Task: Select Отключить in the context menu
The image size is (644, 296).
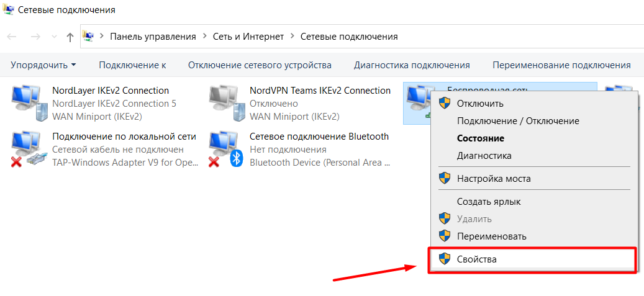Action: pos(480,104)
